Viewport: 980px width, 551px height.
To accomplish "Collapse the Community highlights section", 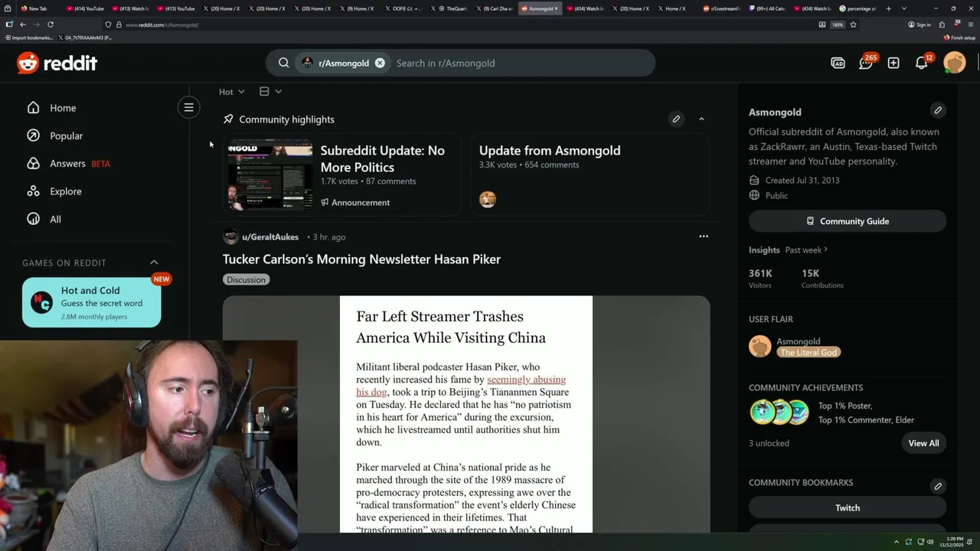I will point(701,119).
